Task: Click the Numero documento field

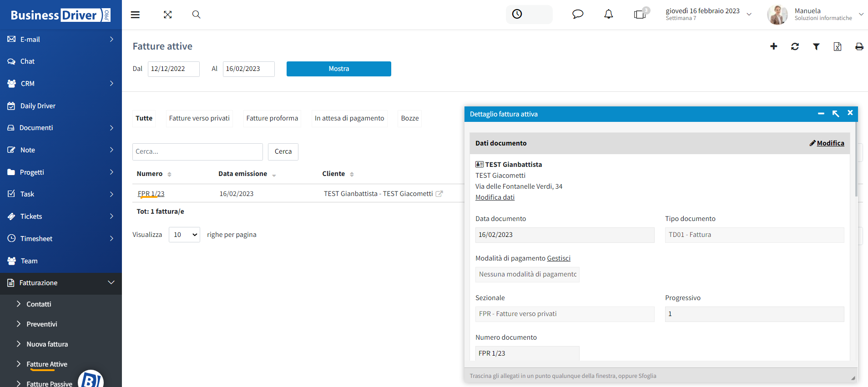Action: click(x=527, y=353)
